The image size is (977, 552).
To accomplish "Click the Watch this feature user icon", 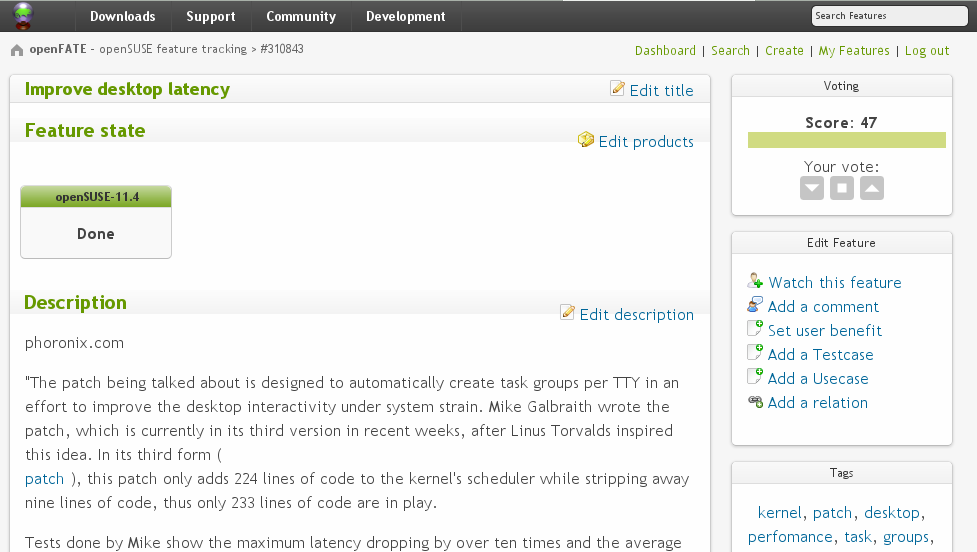I will pos(755,280).
